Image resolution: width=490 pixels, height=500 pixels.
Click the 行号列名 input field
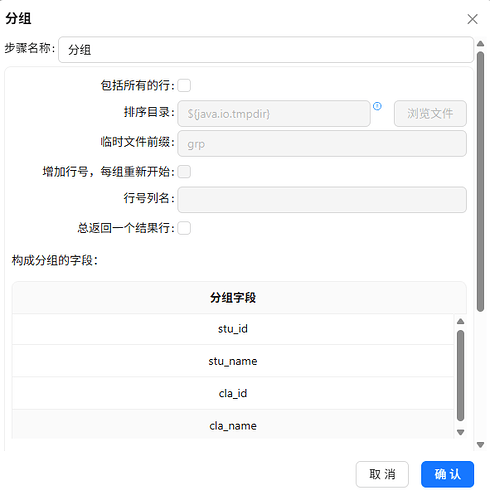point(322,200)
